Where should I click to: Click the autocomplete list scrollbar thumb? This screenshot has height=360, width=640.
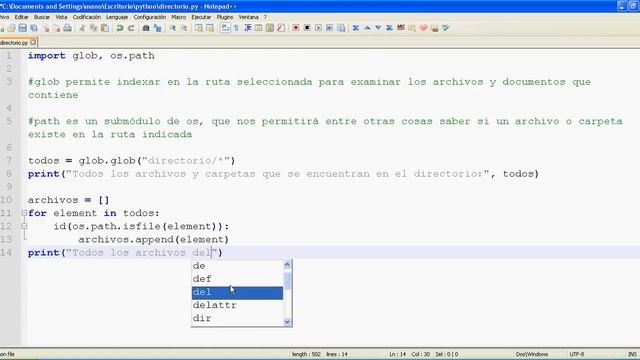pyautogui.click(x=287, y=281)
